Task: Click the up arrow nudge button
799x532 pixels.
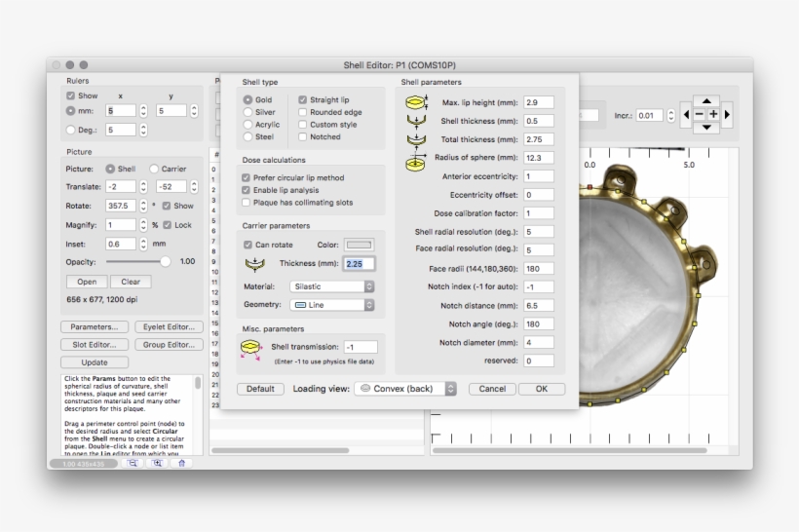Action: click(706, 101)
